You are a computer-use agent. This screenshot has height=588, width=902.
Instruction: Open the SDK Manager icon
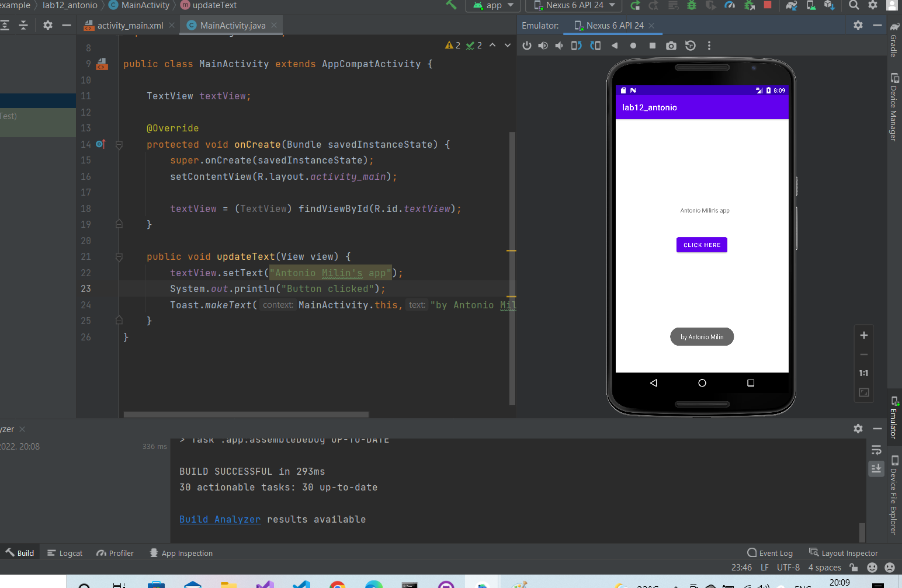tap(830, 5)
